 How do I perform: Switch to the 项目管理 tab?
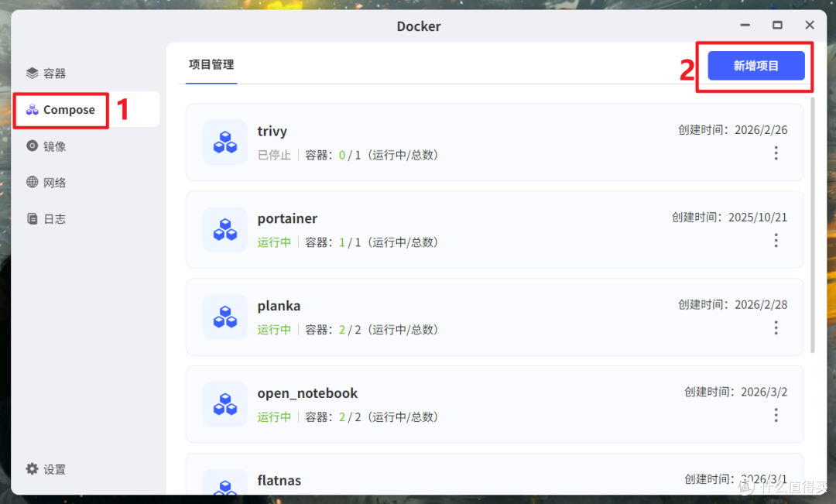(x=211, y=64)
